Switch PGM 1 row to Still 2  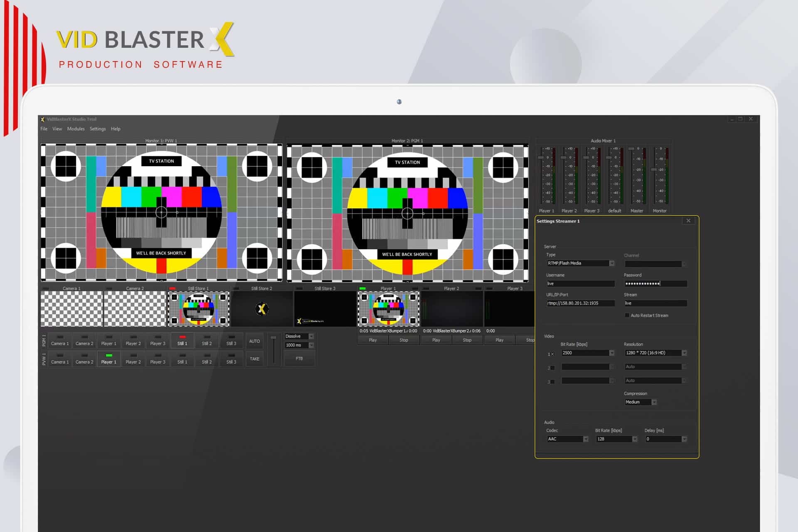(x=207, y=340)
